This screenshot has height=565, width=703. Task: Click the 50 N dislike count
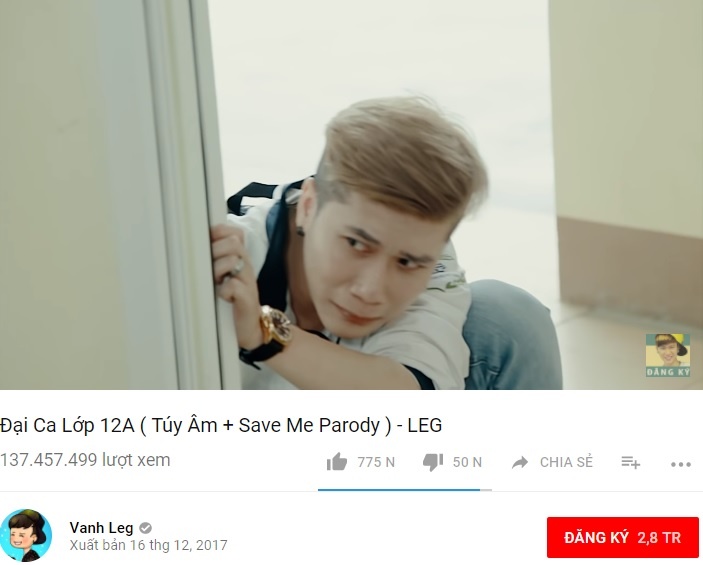(x=467, y=462)
